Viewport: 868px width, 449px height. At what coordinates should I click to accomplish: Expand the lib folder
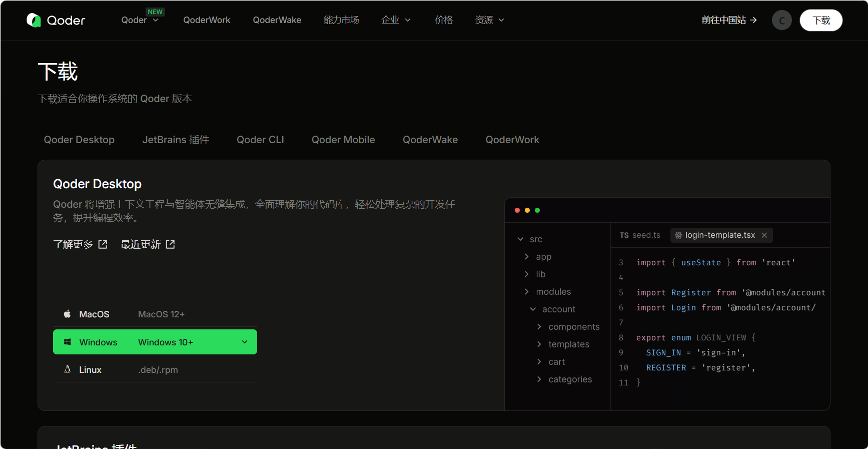[526, 274]
